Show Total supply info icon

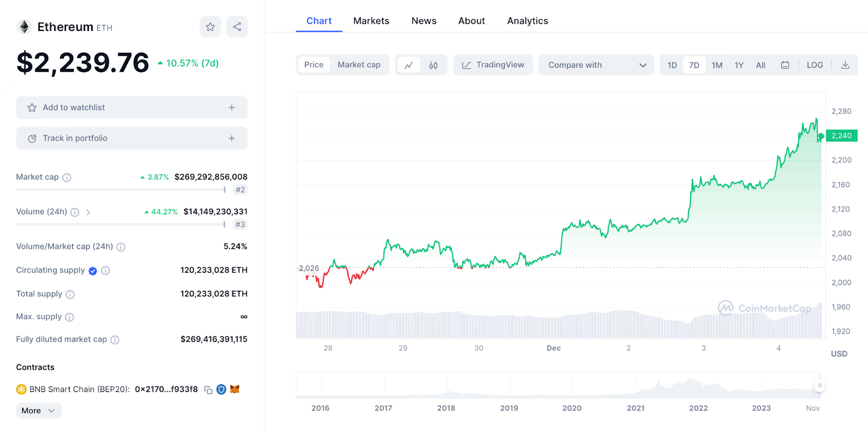coord(70,294)
